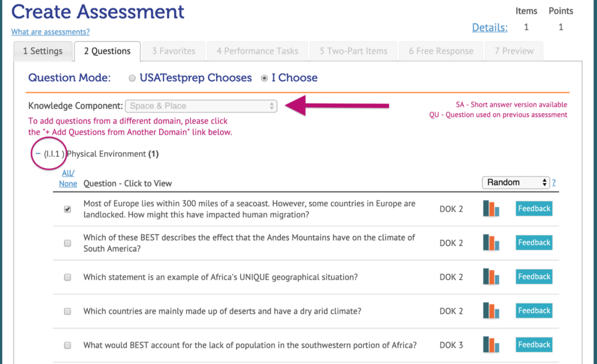The width and height of the screenshot is (597, 364).
Task: Open stats chart icon for deserts climate question
Action: [491, 311]
